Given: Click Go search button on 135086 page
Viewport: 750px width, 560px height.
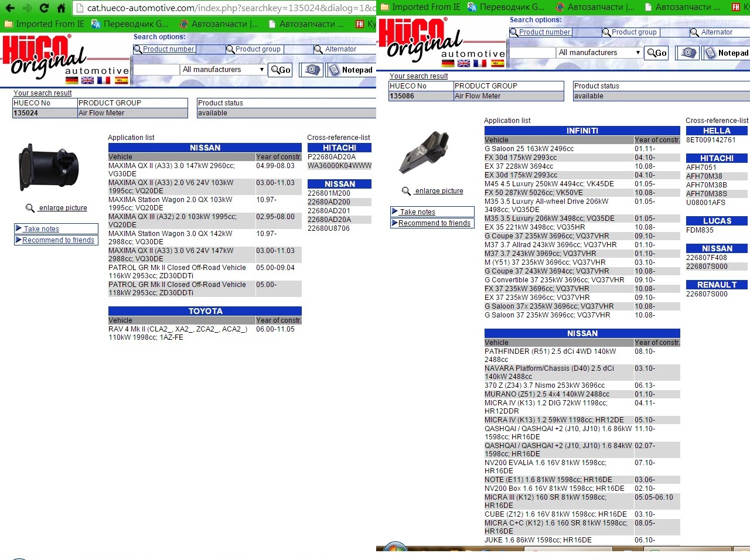Looking at the screenshot, I should 657,53.
